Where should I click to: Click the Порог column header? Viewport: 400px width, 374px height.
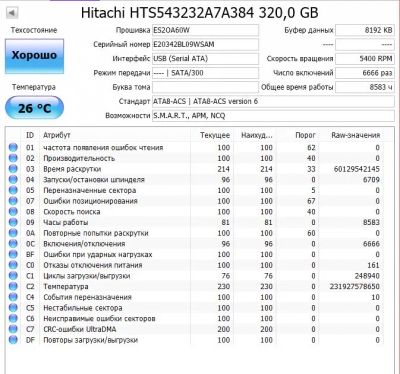coord(305,135)
